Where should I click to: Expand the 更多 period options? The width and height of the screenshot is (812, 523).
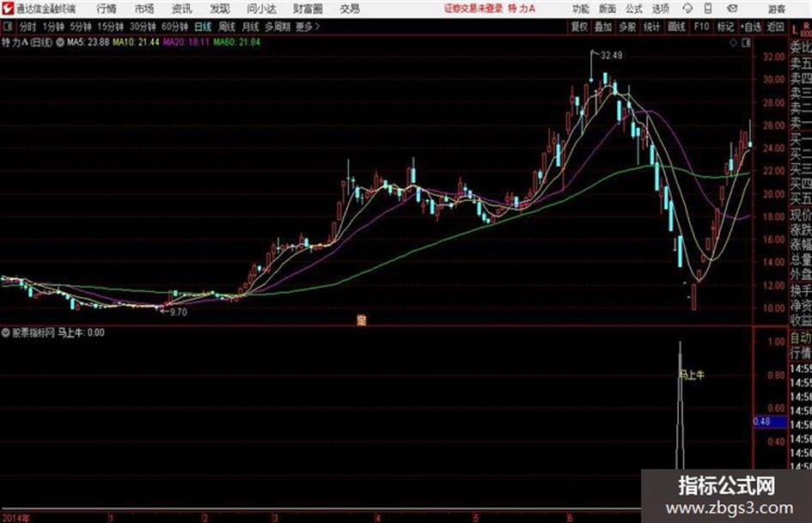(x=308, y=27)
